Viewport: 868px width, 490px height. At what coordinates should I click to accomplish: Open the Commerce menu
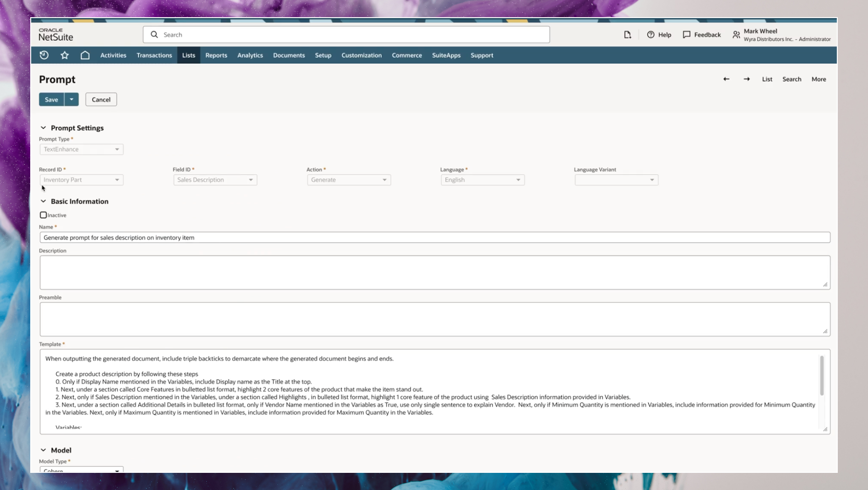[x=407, y=55]
